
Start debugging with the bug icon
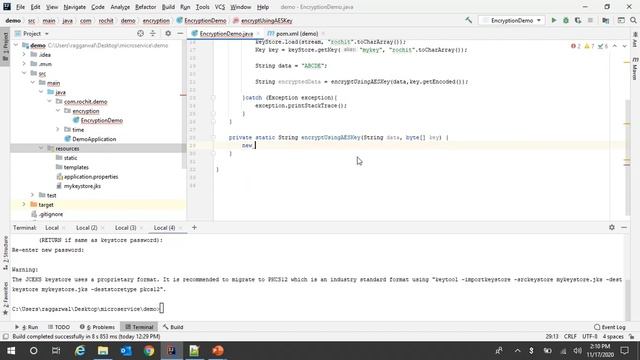(x=566, y=20)
